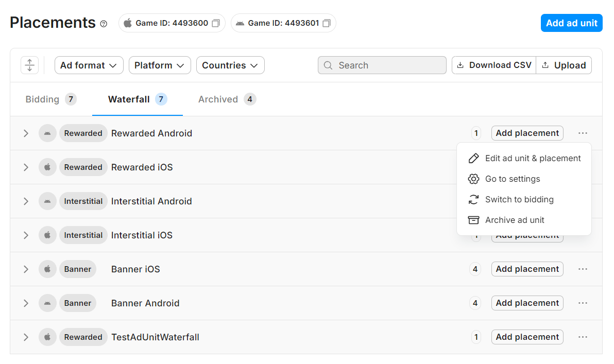614x364 pixels.
Task: Copy the Android Game ID 4493601
Action: tap(327, 23)
